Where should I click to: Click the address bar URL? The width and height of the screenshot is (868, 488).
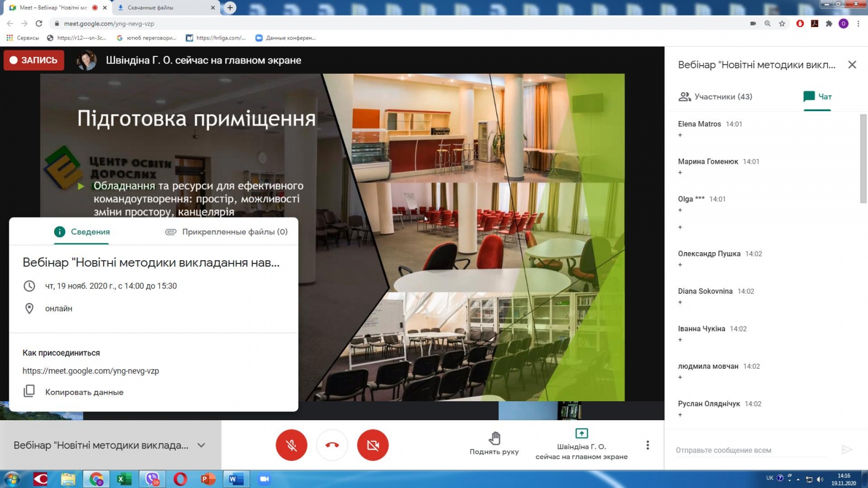[109, 23]
